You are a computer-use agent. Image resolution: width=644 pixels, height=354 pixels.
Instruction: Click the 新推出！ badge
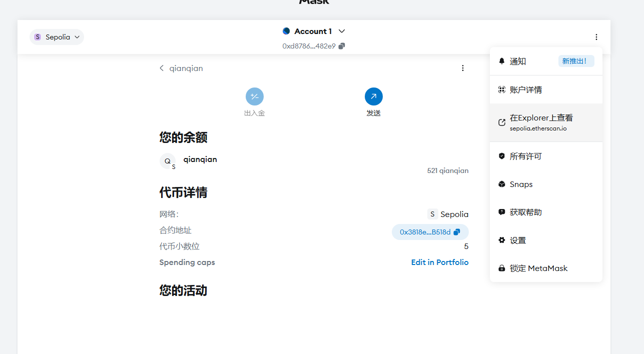coord(576,61)
